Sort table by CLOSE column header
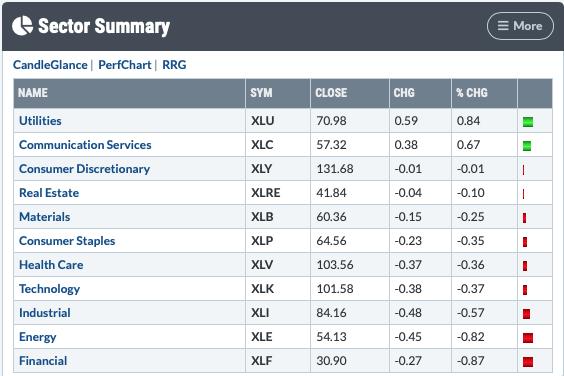This screenshot has height=376, width=564. pos(331,93)
